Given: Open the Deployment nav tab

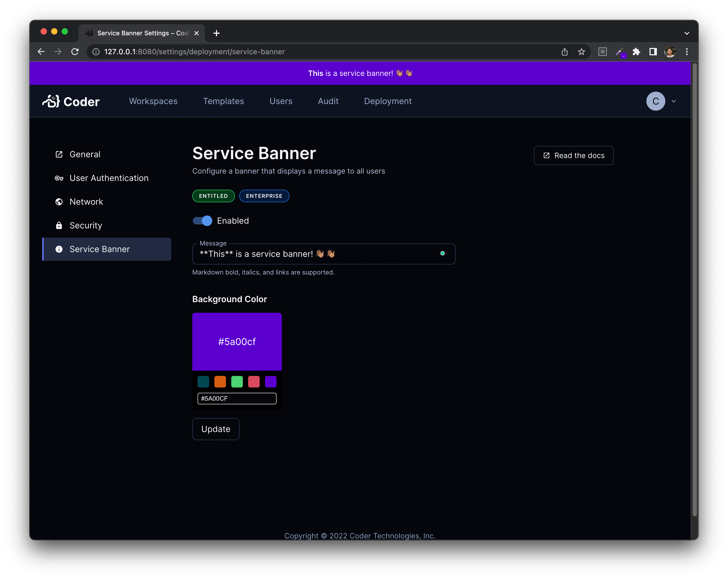Looking at the screenshot, I should (x=388, y=101).
